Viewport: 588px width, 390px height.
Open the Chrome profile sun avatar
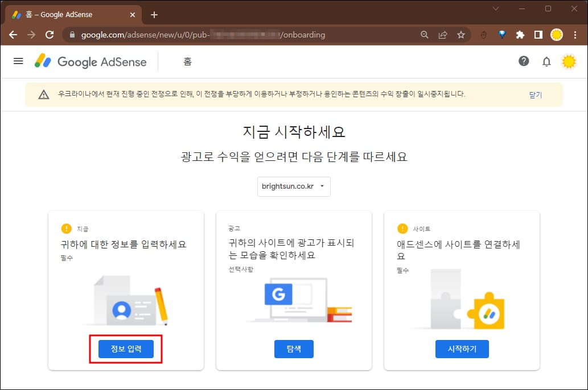click(557, 35)
